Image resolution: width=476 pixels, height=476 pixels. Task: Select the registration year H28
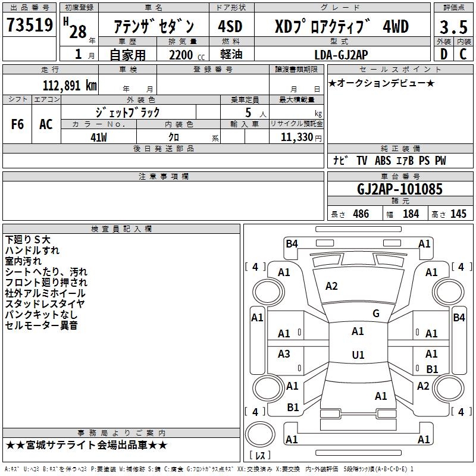(x=76, y=29)
